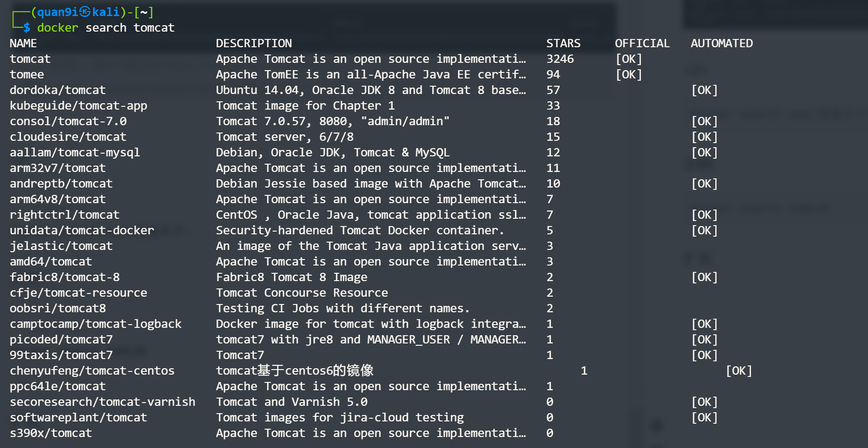868x448 pixels.
Task: Click the 'Tomcat Concourse Resource' description
Action: coord(302,293)
